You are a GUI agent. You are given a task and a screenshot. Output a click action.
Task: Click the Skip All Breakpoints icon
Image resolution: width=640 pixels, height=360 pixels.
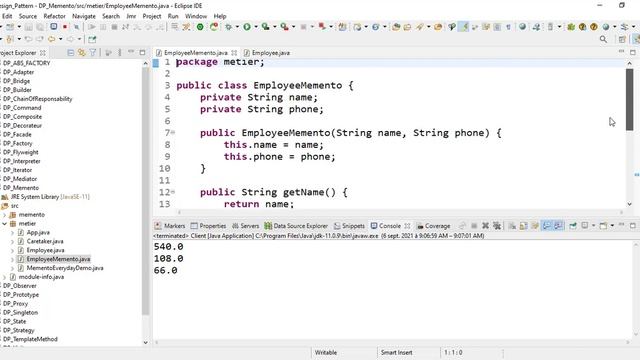point(76,27)
